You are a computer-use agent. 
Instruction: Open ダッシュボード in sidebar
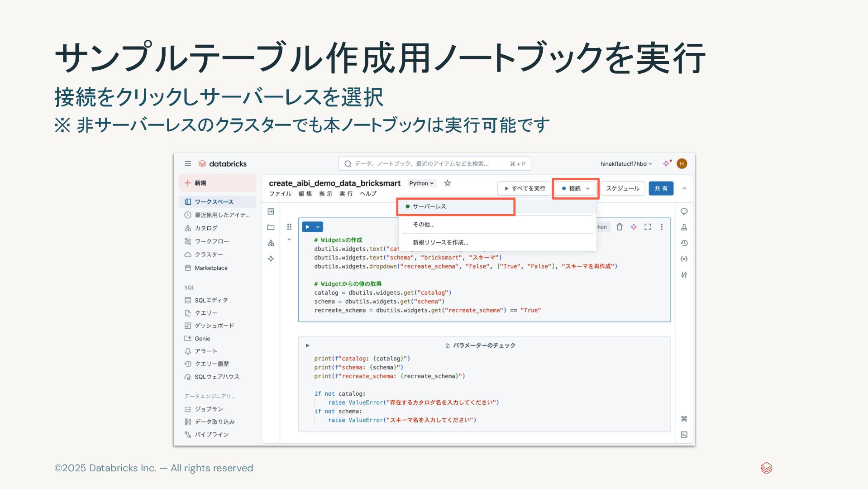[218, 326]
